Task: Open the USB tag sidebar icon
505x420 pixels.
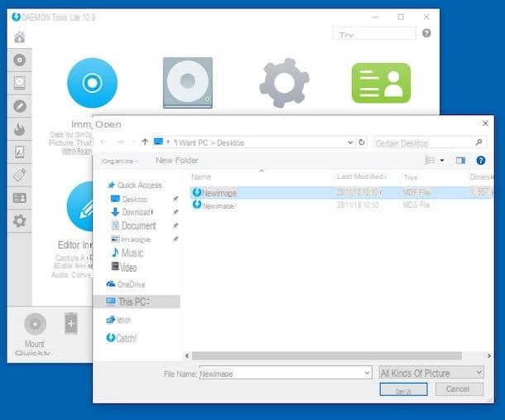Action: (20, 175)
